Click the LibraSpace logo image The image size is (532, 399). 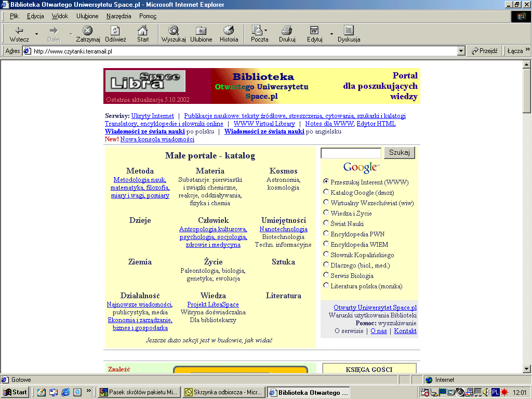145,81
